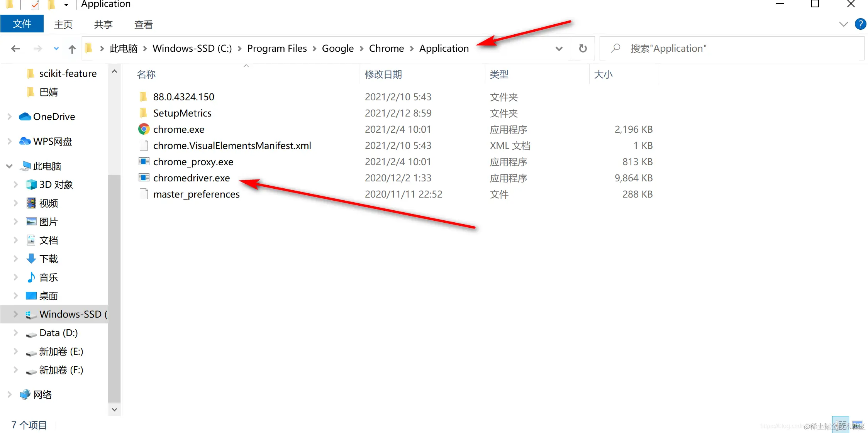Screen dimensions: 868x433
Task: Select the master_preferences file icon
Action: [144, 194]
